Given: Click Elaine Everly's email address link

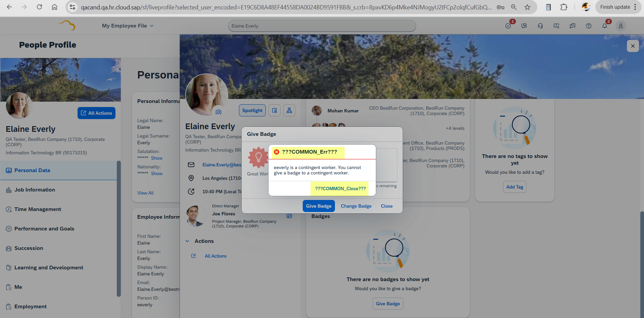Looking at the screenshot, I should coord(221,165).
